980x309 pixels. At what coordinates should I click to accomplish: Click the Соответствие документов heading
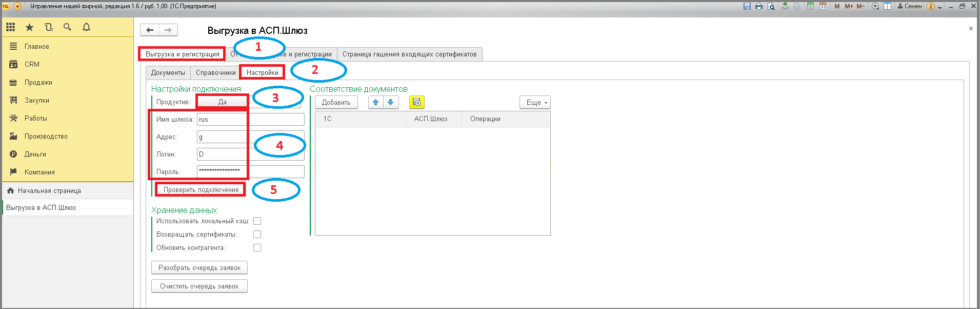358,89
